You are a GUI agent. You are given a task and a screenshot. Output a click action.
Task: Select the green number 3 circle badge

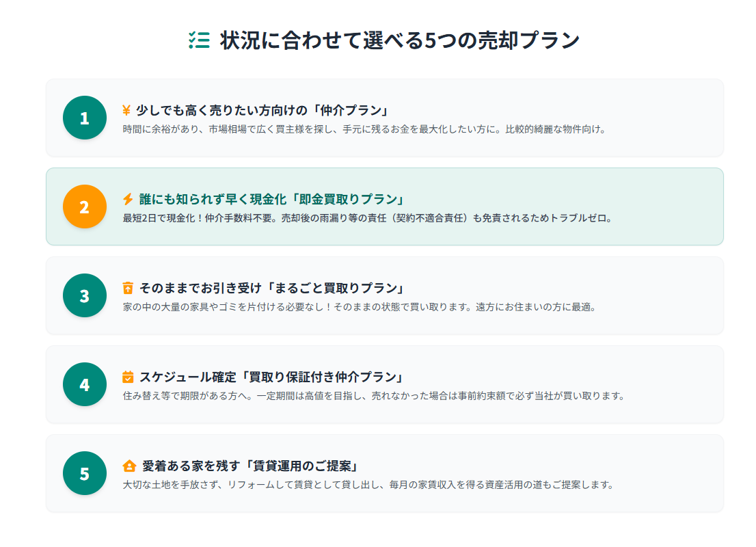tap(84, 295)
